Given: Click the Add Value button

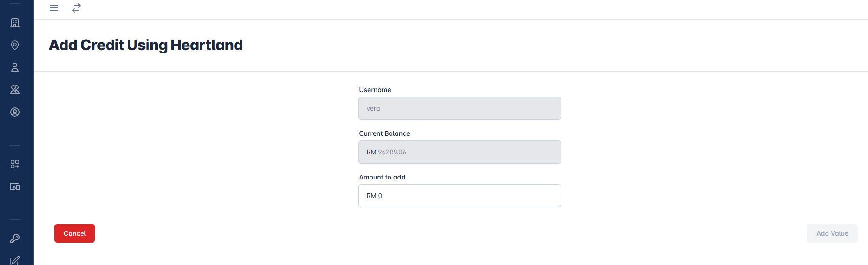Looking at the screenshot, I should point(832,233).
